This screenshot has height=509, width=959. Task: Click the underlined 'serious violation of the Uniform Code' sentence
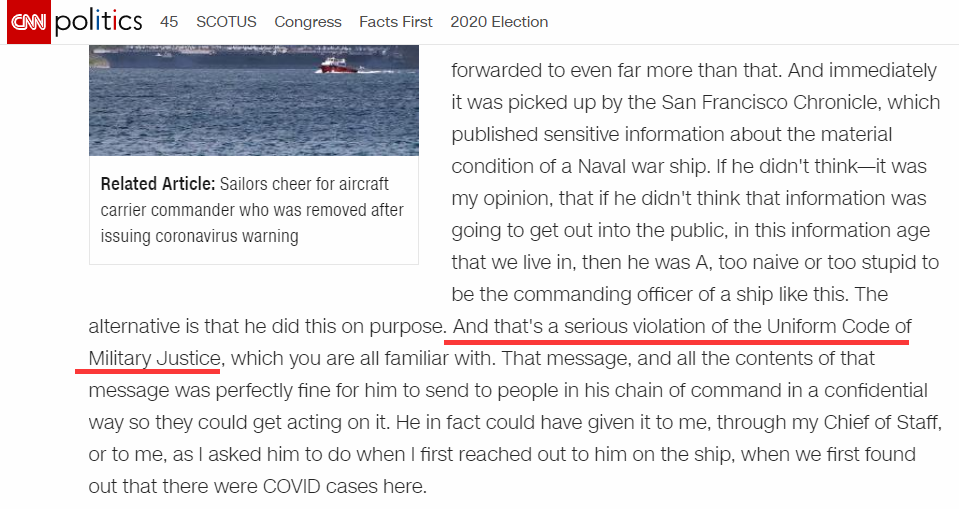[x=681, y=327]
